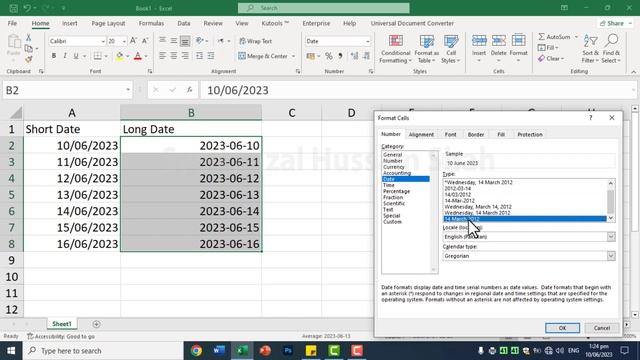This screenshot has width=640, height=360.
Task: Open AutoSum dropdown arrow
Action: coord(576,37)
